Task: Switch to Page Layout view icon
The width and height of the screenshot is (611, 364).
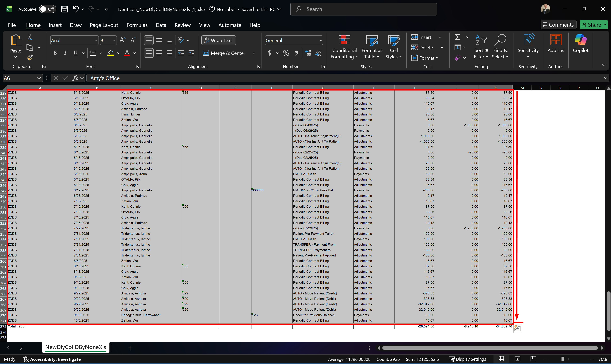Action: tap(517, 359)
